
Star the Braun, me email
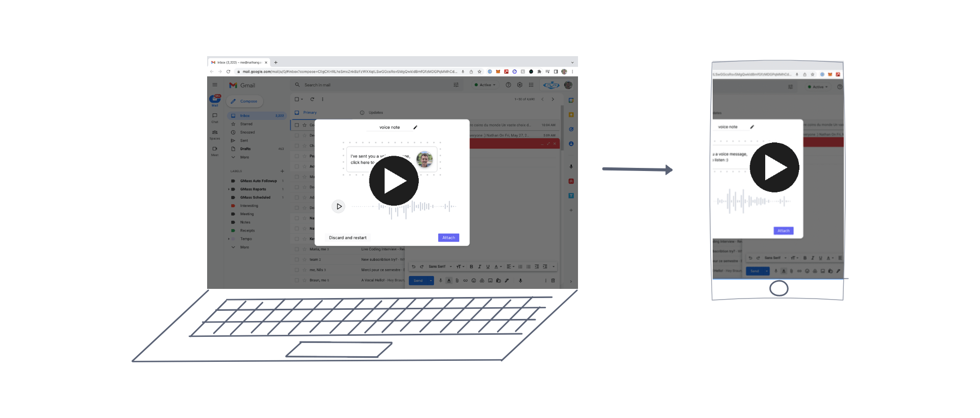(304, 280)
